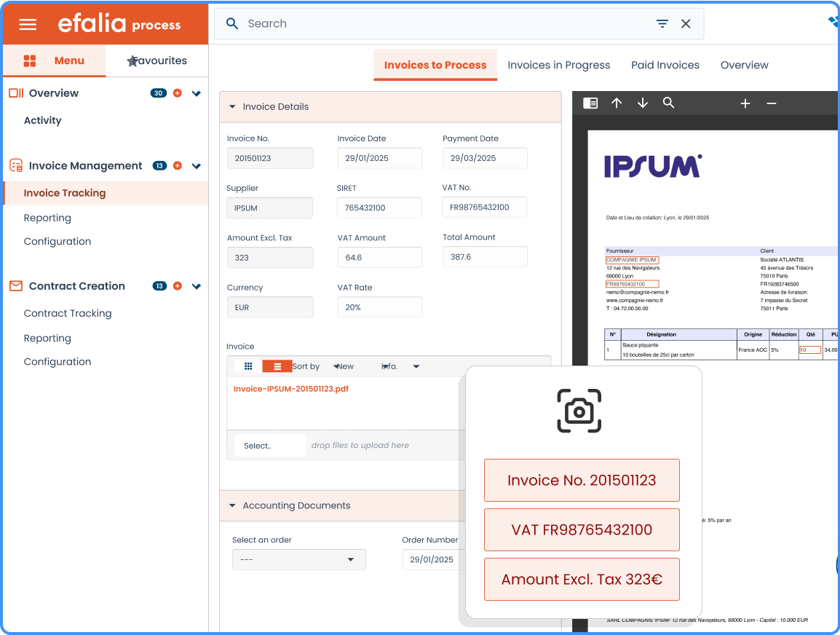840x635 pixels.
Task: Open the info. dropdown arrow
Action: pyautogui.click(x=416, y=366)
